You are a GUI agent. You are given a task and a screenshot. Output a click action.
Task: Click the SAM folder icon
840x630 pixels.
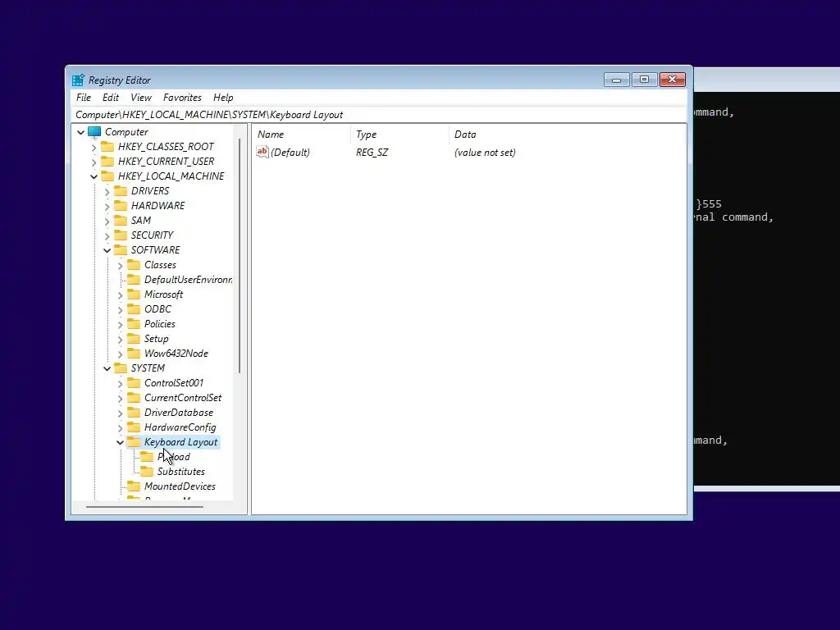click(x=121, y=221)
